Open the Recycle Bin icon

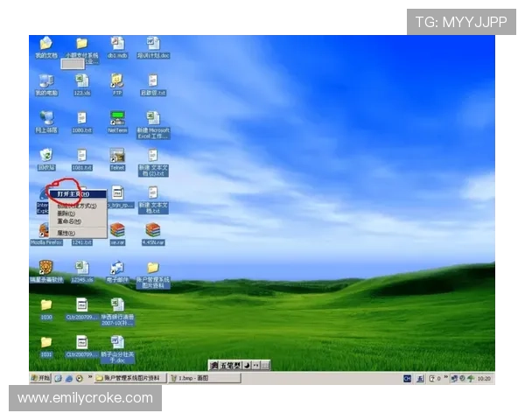pos(45,156)
